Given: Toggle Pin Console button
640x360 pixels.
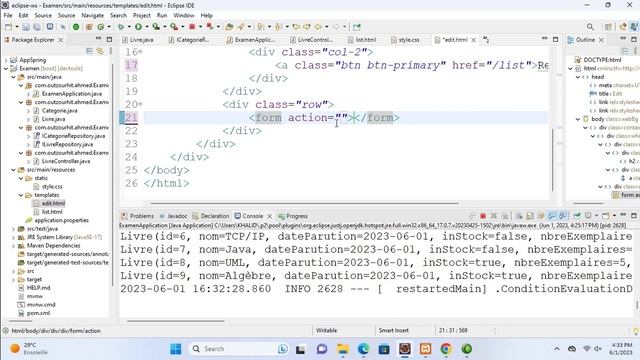Looking at the screenshot, I should click(x=577, y=216).
